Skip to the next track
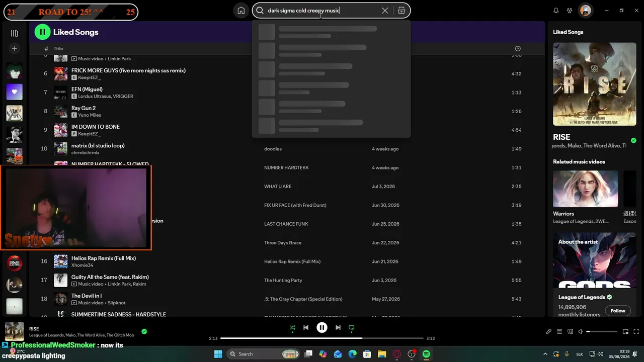The image size is (644, 362). [x=338, y=328]
